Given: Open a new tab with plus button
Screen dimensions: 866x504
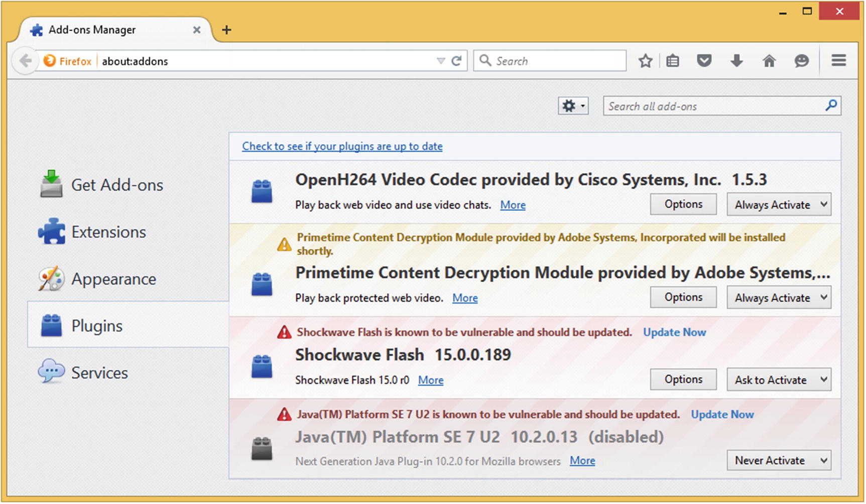Looking at the screenshot, I should (226, 30).
